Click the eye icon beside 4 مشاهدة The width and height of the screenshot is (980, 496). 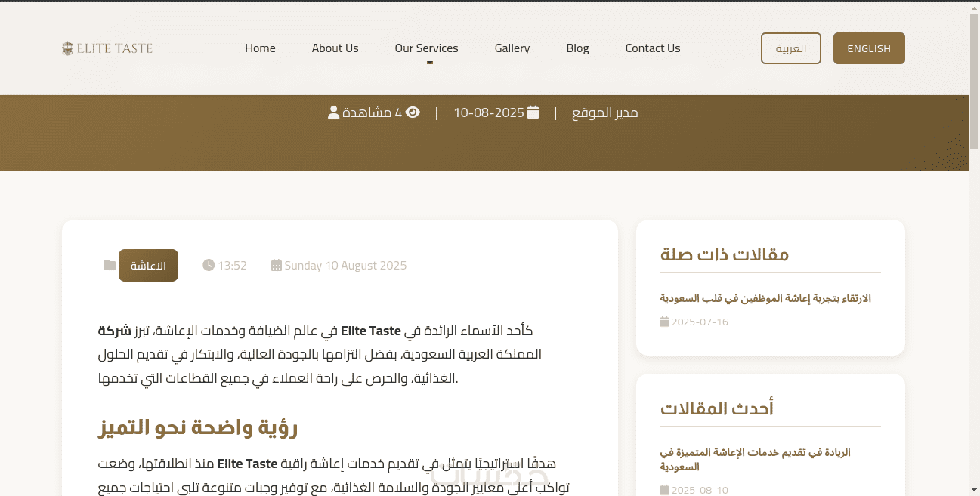[x=413, y=112]
